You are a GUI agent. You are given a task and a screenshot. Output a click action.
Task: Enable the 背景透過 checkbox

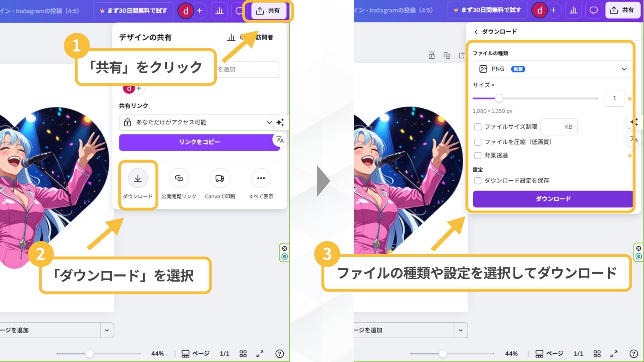click(478, 156)
